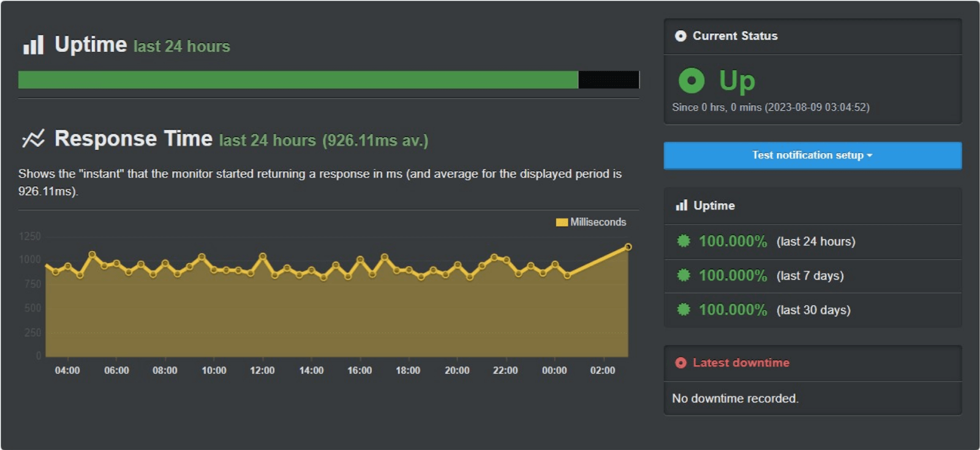Click the Milliseconds legend label
This screenshot has height=450, width=980.
tap(598, 222)
